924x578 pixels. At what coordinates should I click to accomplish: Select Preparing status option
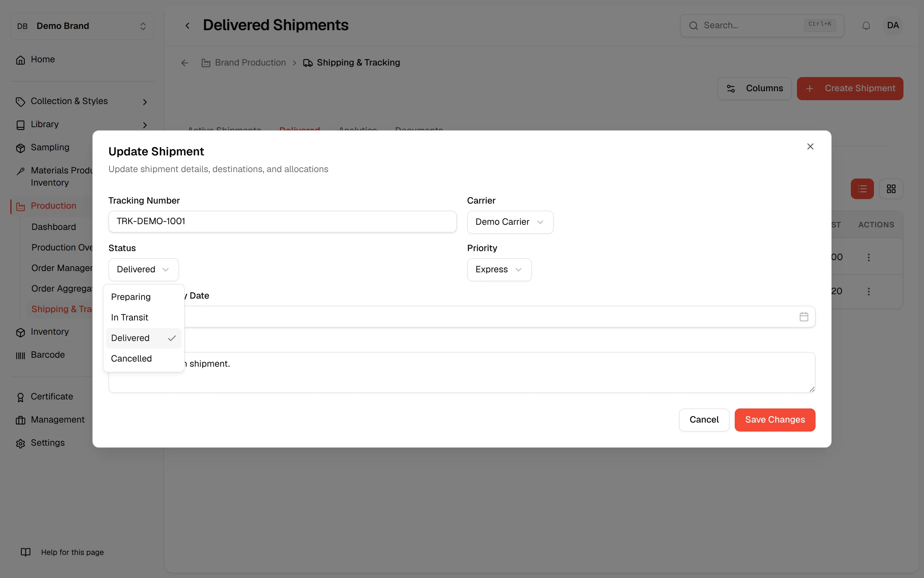click(x=143, y=297)
